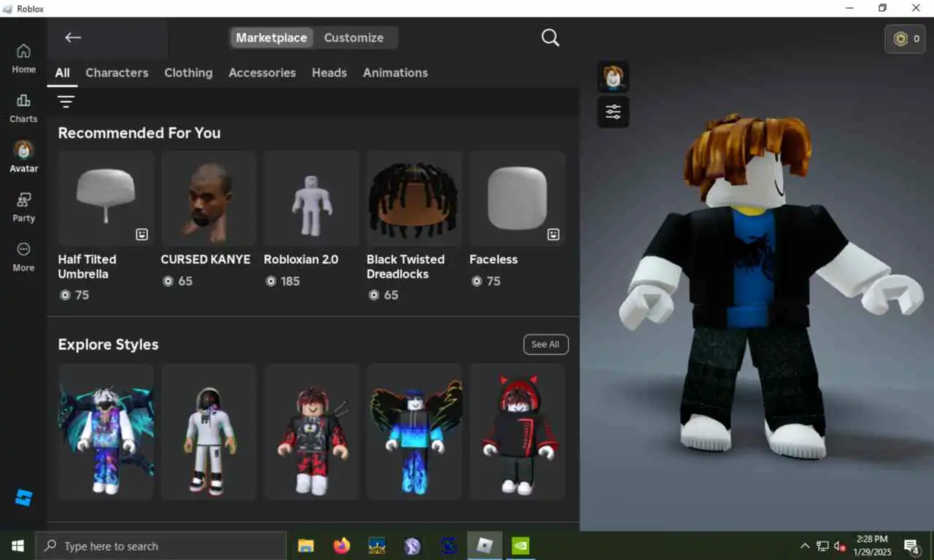Open rainbow-winged blue flame style card

tap(414, 432)
